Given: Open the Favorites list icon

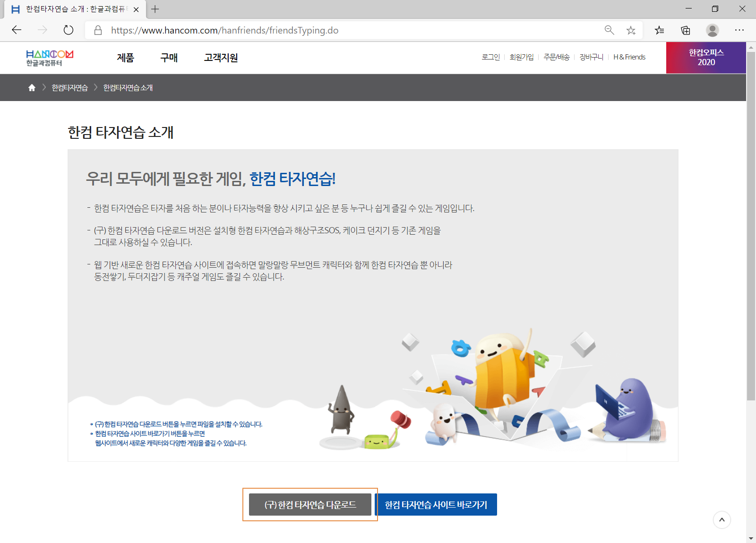Looking at the screenshot, I should 659,30.
